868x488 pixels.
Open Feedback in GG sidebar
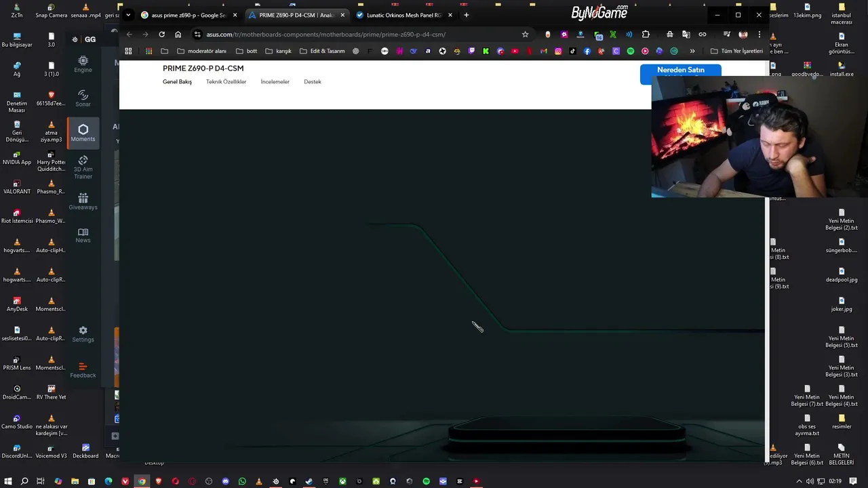pyautogui.click(x=83, y=370)
